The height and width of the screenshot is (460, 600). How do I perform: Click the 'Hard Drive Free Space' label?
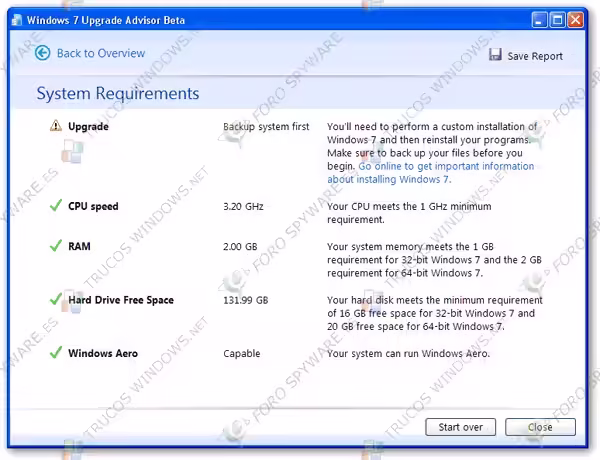click(121, 300)
